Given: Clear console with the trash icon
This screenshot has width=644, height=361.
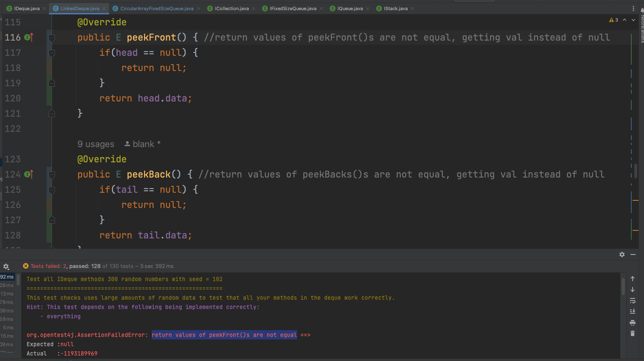Looking at the screenshot, I should click(x=633, y=334).
